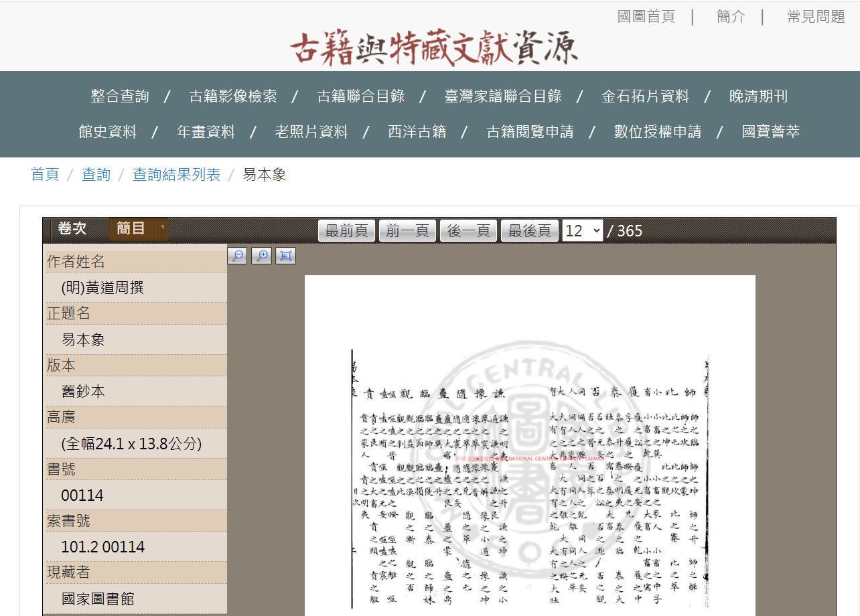Click the edition value 舊鈔本
The image size is (860, 616).
pyautogui.click(x=83, y=391)
